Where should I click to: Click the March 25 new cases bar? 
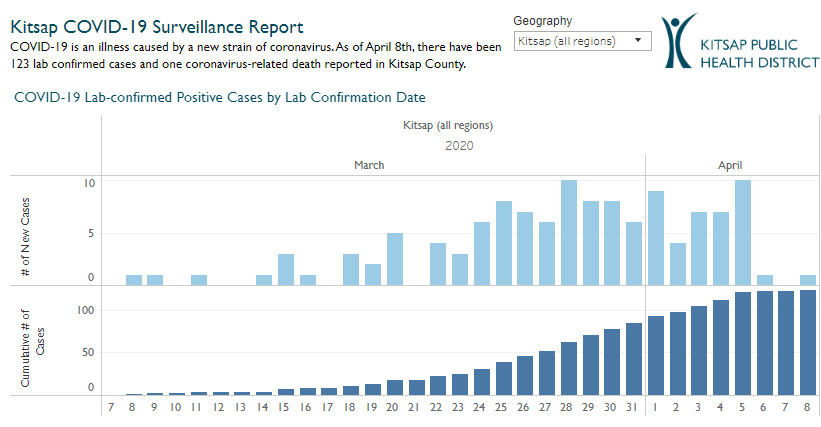504,242
